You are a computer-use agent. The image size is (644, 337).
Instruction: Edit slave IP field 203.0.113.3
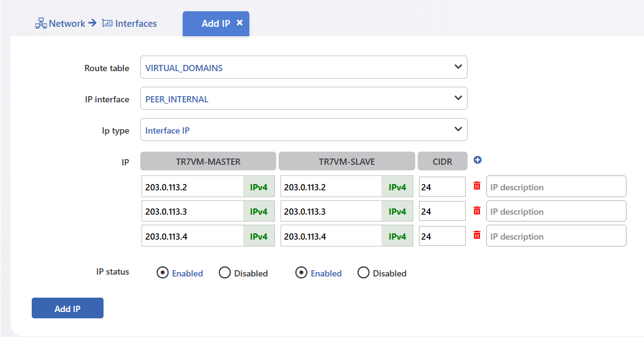tap(332, 211)
